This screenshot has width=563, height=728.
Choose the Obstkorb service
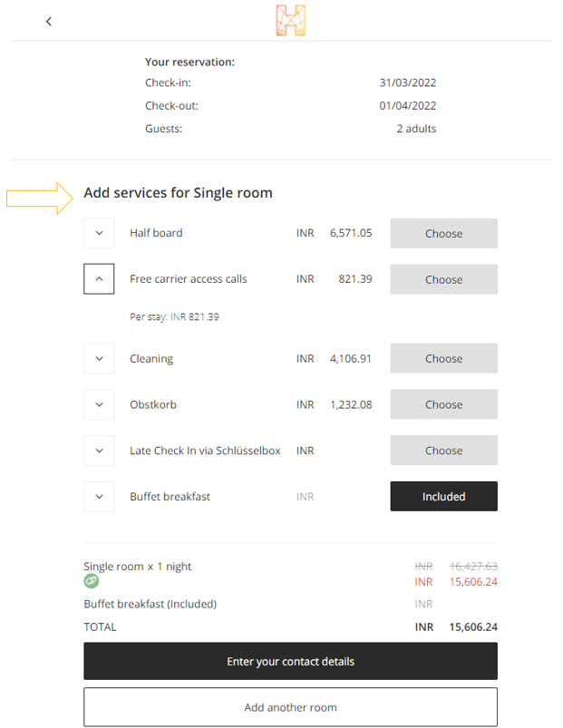point(443,403)
